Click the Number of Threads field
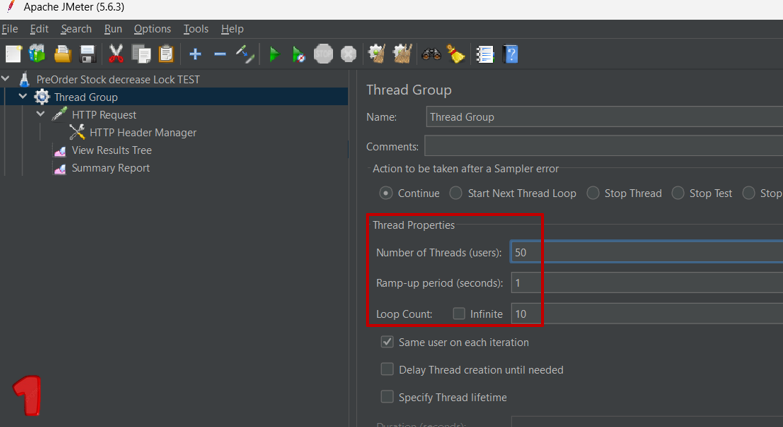Image resolution: width=783 pixels, height=427 pixels. 647,252
